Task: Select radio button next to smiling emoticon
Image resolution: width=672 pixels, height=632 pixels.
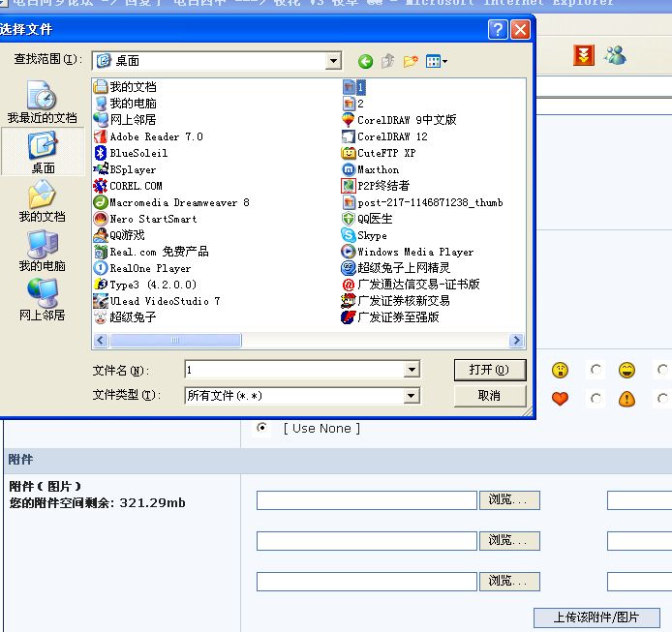Action: [661, 370]
